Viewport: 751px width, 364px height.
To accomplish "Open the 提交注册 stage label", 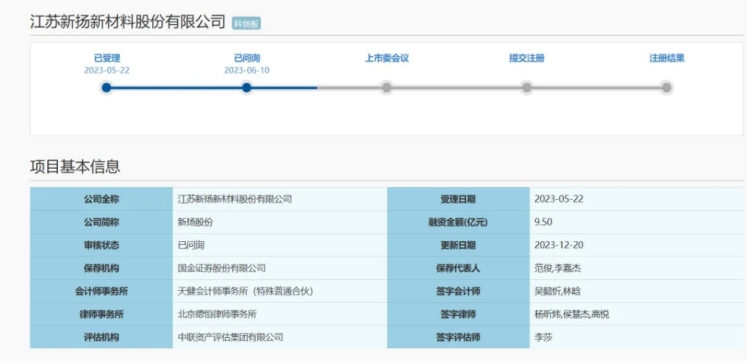I will 526,58.
